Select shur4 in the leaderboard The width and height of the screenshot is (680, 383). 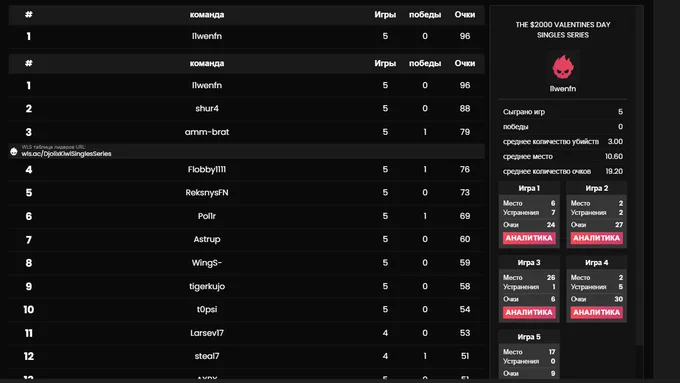point(207,108)
